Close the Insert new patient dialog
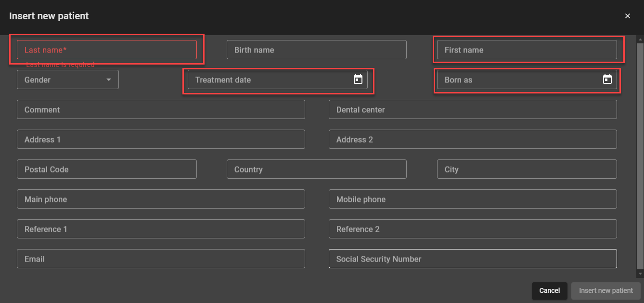The height and width of the screenshot is (303, 644). 627,16
